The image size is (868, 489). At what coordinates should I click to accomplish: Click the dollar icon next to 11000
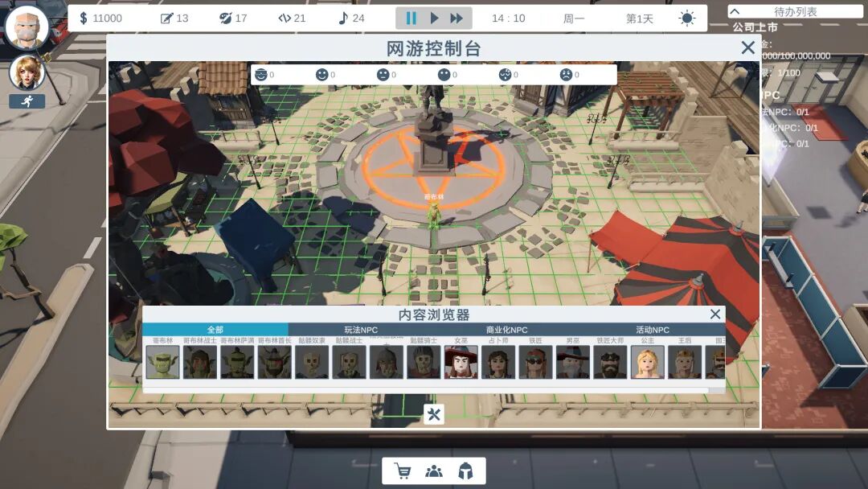(83, 16)
